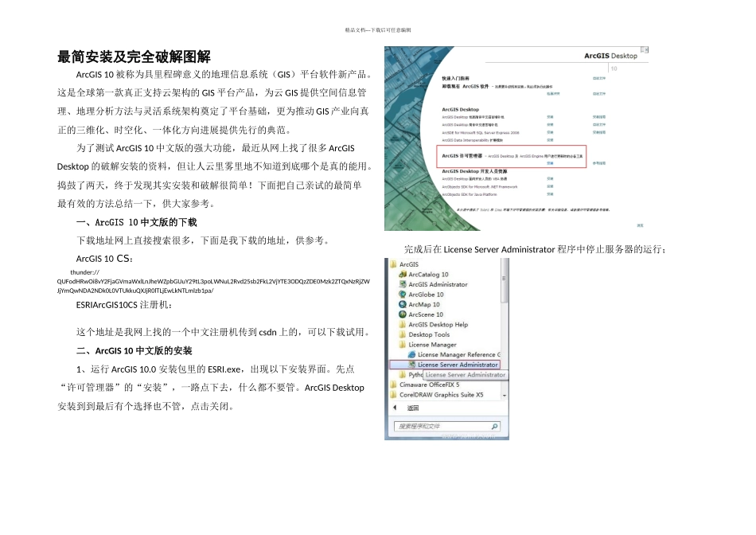The width and height of the screenshot is (756, 535).
Task: Click install link for ArcObjects SDK for Java Platform
Action: click(550, 194)
